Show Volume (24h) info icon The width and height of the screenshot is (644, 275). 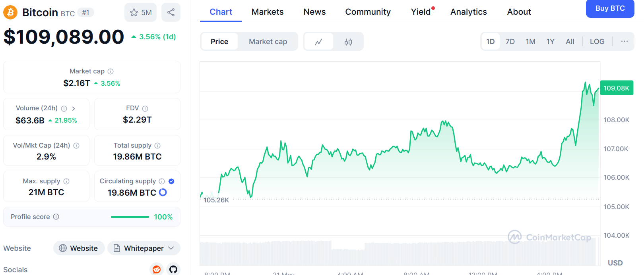(64, 108)
